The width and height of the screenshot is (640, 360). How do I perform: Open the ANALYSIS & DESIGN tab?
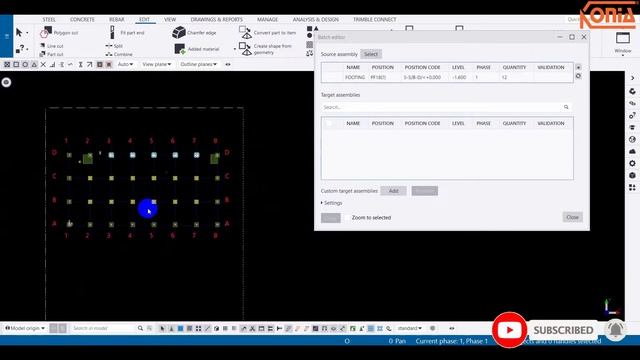coord(316,20)
